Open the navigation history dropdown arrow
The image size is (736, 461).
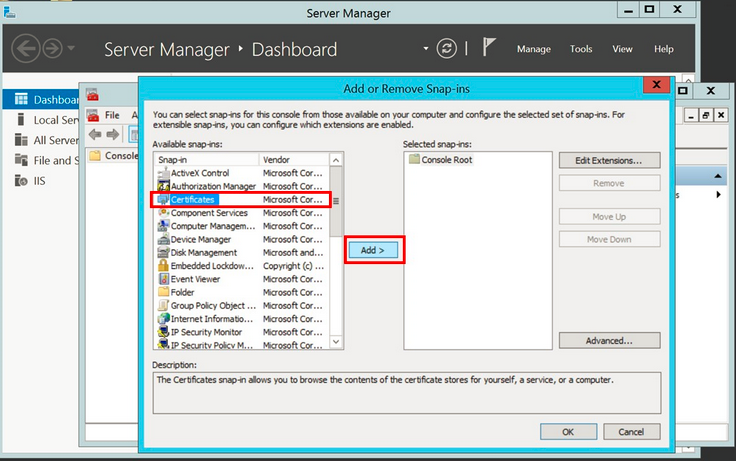(x=71, y=48)
